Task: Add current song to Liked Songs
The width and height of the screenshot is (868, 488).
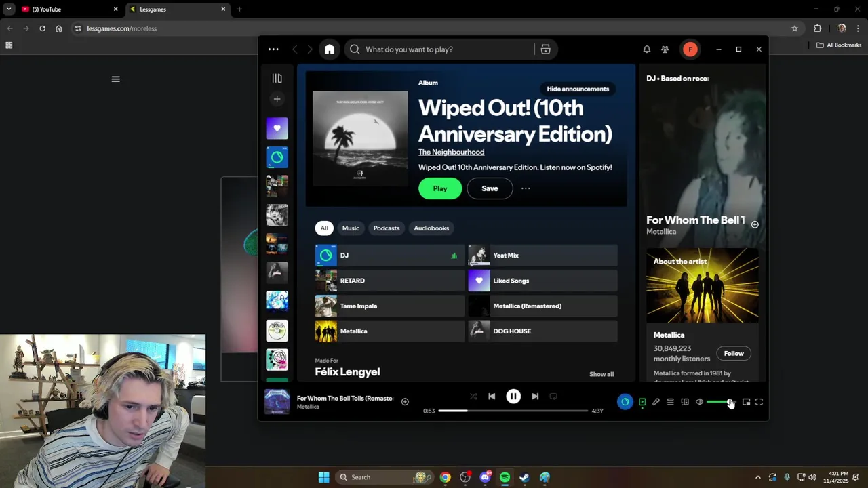Action: pyautogui.click(x=405, y=402)
